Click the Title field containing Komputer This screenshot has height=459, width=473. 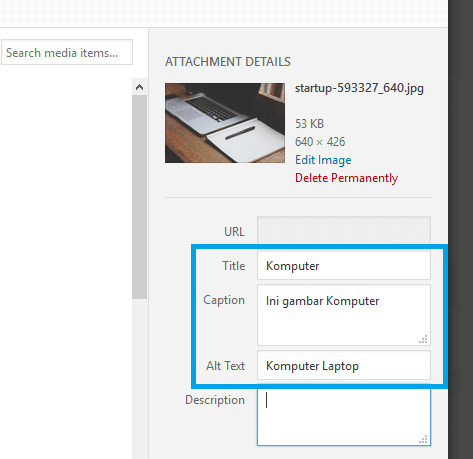(x=344, y=265)
